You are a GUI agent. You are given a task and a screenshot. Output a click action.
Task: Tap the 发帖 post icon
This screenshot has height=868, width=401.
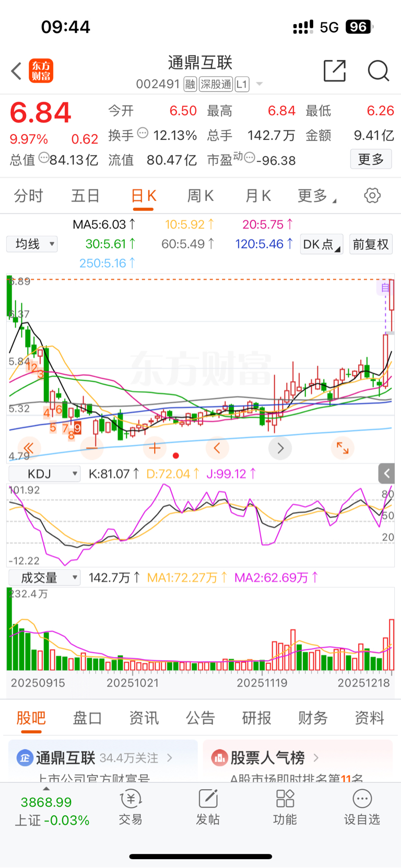208,807
